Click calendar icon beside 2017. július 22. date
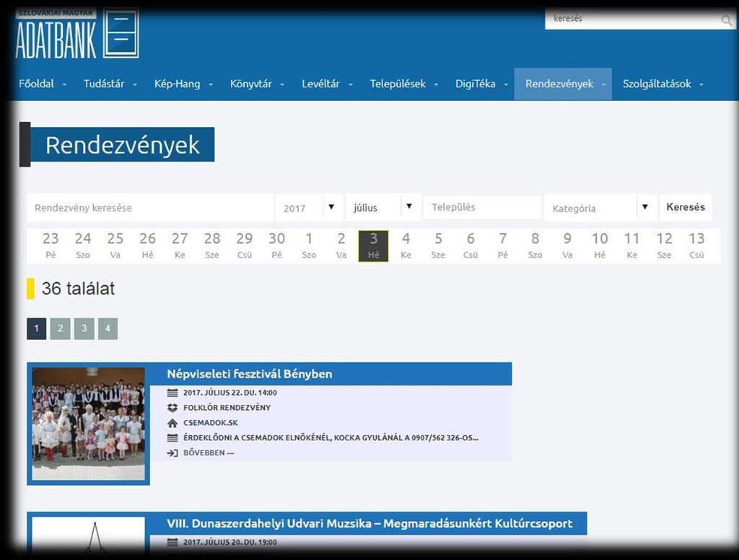 [172, 393]
